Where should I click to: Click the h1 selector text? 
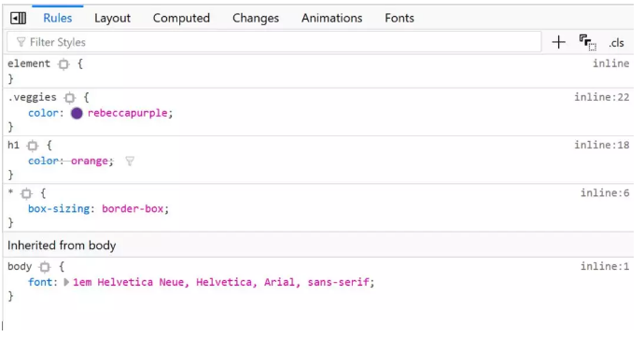click(14, 145)
